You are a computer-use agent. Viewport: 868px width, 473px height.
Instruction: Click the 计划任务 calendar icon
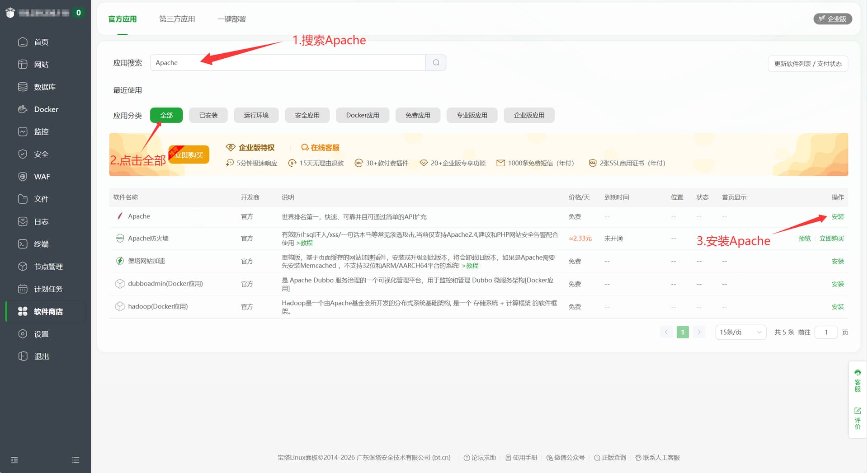click(x=23, y=289)
